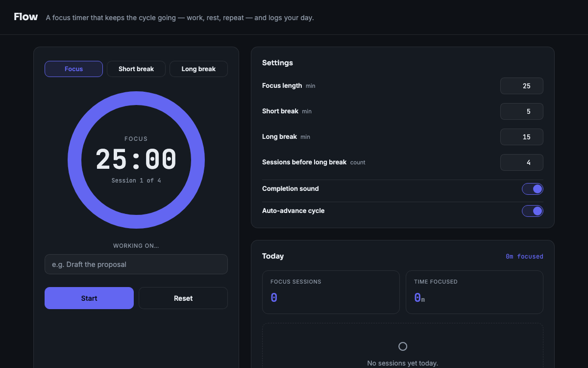The height and width of the screenshot is (368, 588).
Task: Click the Sessions before long break label
Action: click(304, 162)
